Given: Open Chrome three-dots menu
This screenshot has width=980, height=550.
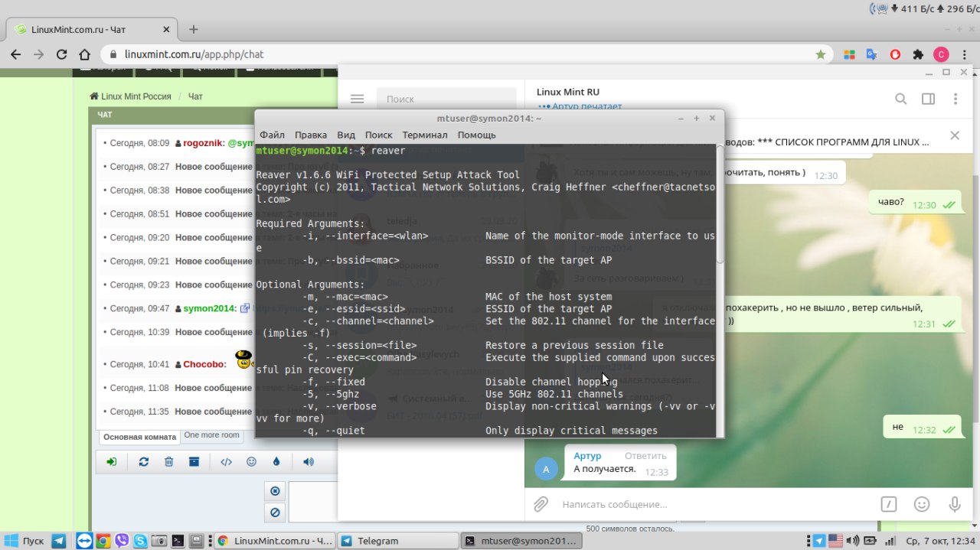Looking at the screenshot, I should [x=964, y=55].
